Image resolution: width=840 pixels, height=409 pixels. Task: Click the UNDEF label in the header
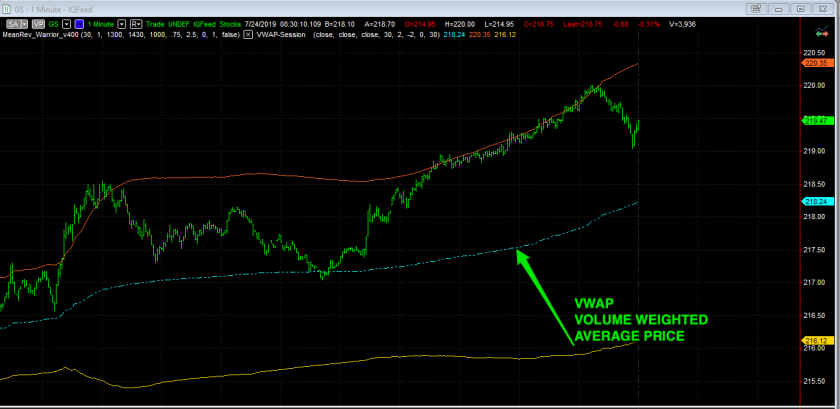pos(178,24)
